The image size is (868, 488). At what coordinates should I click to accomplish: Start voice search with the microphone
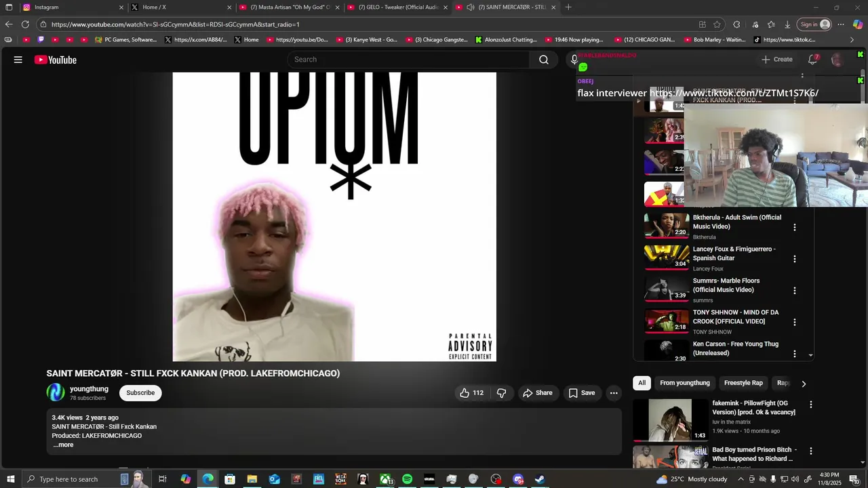(574, 60)
